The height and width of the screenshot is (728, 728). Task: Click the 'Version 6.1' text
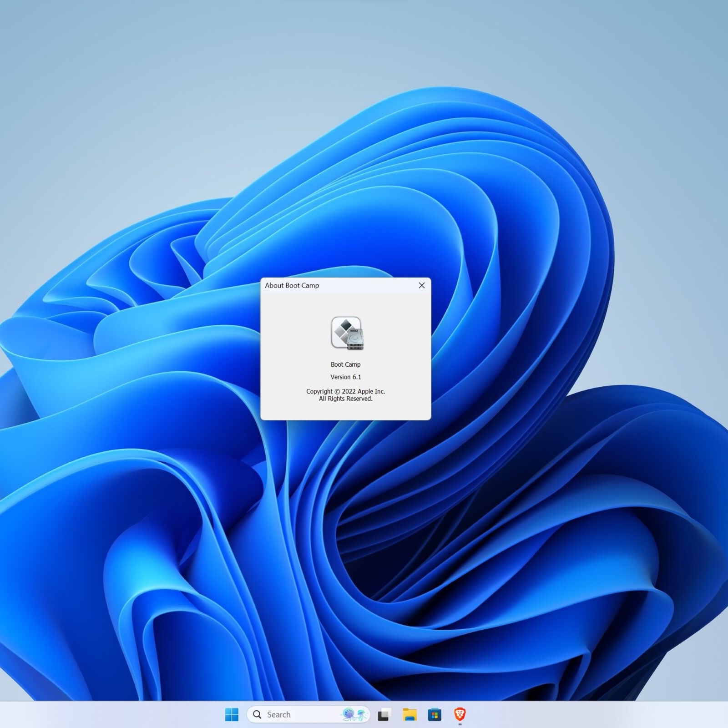coord(346,377)
